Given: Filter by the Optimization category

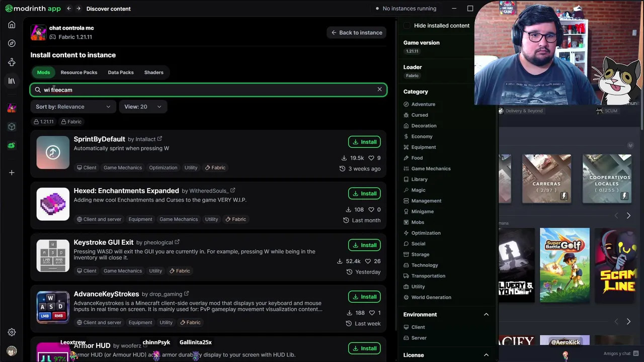Looking at the screenshot, I should tap(422, 233).
